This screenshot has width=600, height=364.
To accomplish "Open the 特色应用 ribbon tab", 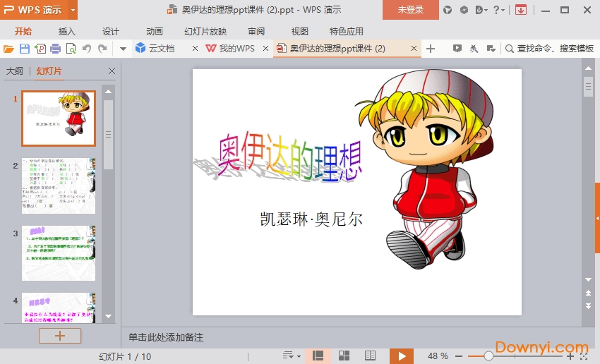I will tap(347, 31).
